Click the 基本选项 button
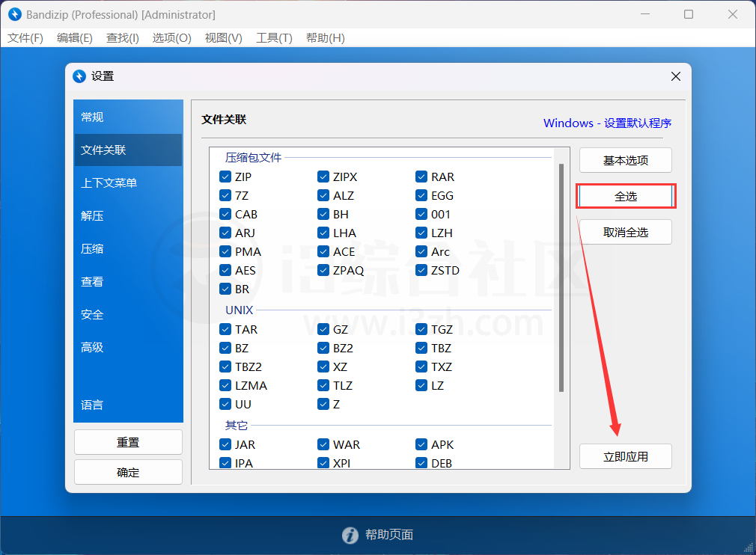 tap(625, 160)
